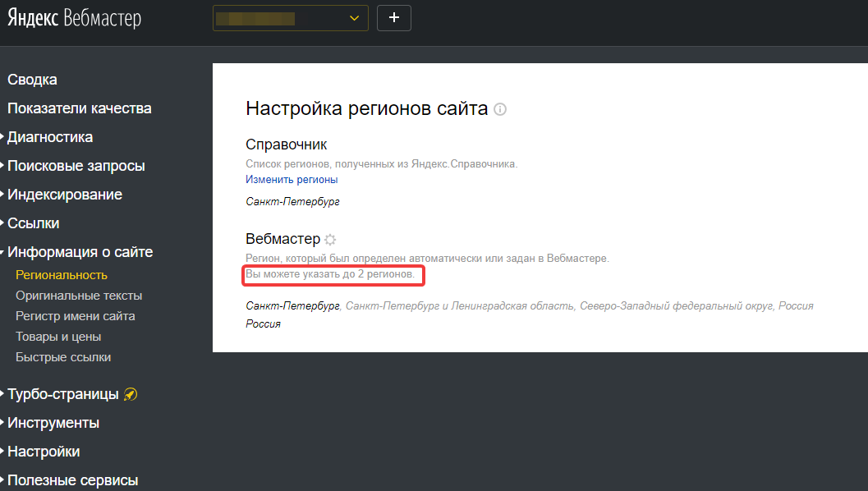Image resolution: width=868 pixels, height=491 pixels.
Task: Expand the Ссылки section
Action: tap(33, 223)
